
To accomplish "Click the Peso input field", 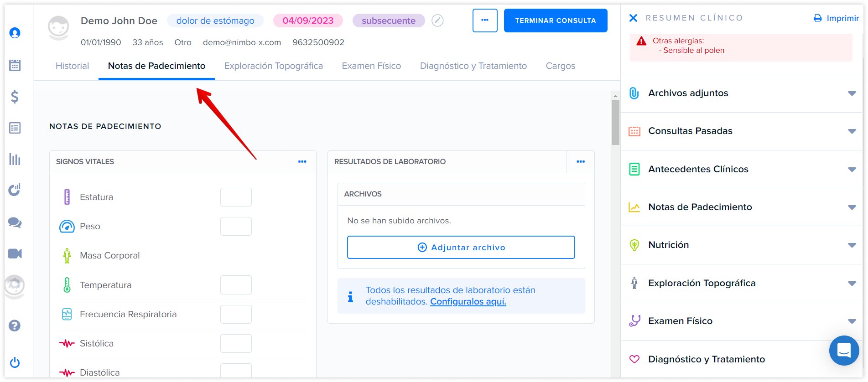I will tap(236, 226).
